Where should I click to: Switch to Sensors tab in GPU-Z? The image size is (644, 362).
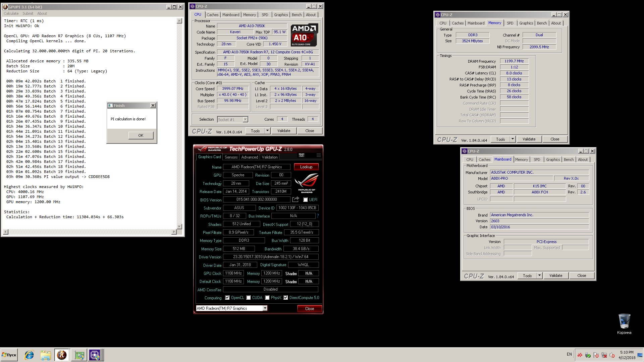[231, 157]
